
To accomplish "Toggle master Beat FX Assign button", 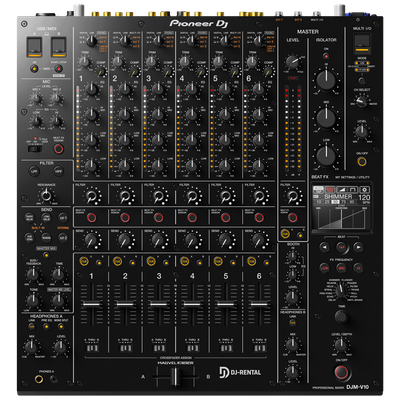I will (293, 218).
